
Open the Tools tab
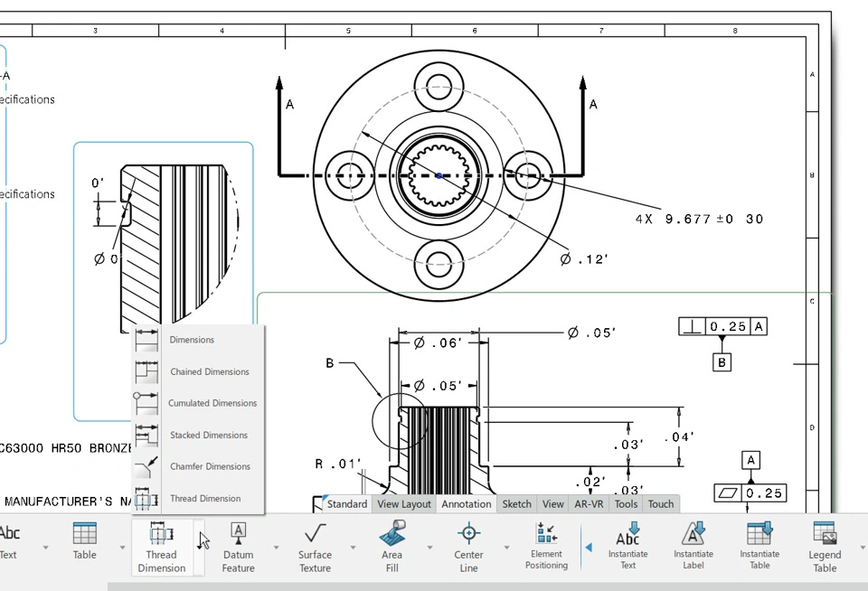coord(626,504)
